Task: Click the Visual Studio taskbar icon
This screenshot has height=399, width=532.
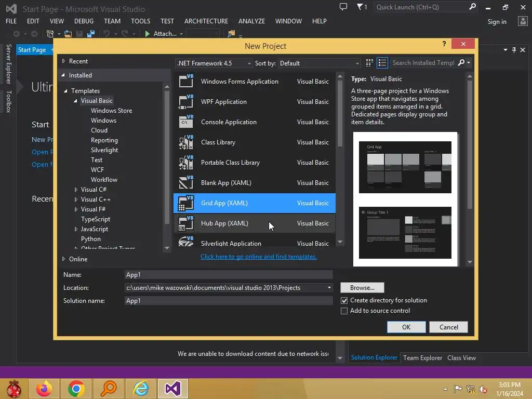Action: [x=172, y=389]
